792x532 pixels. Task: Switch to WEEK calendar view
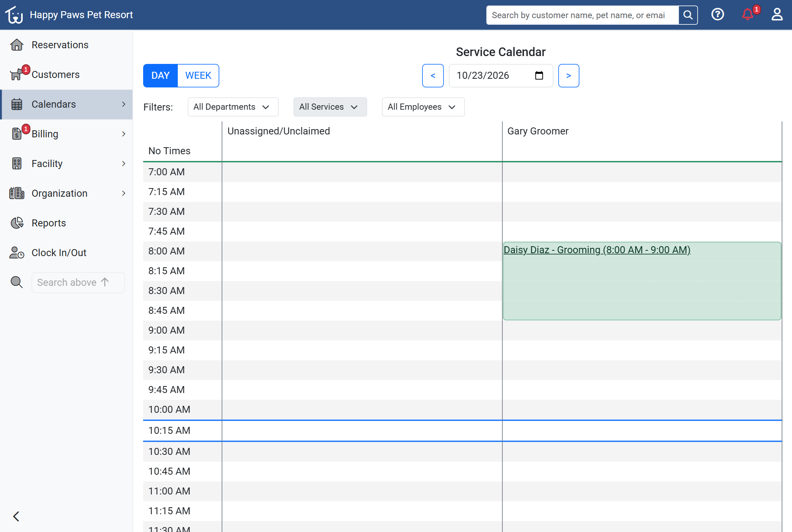tap(198, 75)
